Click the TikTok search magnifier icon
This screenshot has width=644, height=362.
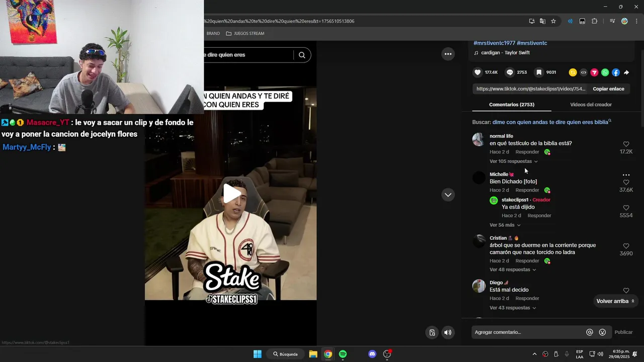[x=302, y=55]
